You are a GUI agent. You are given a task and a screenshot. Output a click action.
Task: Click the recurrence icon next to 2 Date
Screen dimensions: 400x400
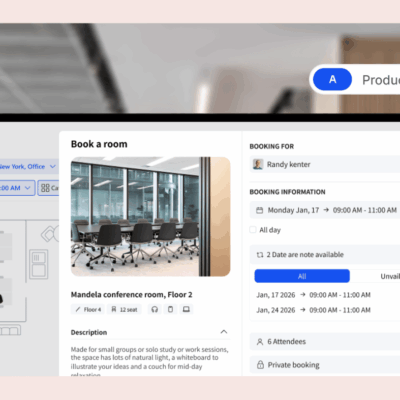pos(260,255)
